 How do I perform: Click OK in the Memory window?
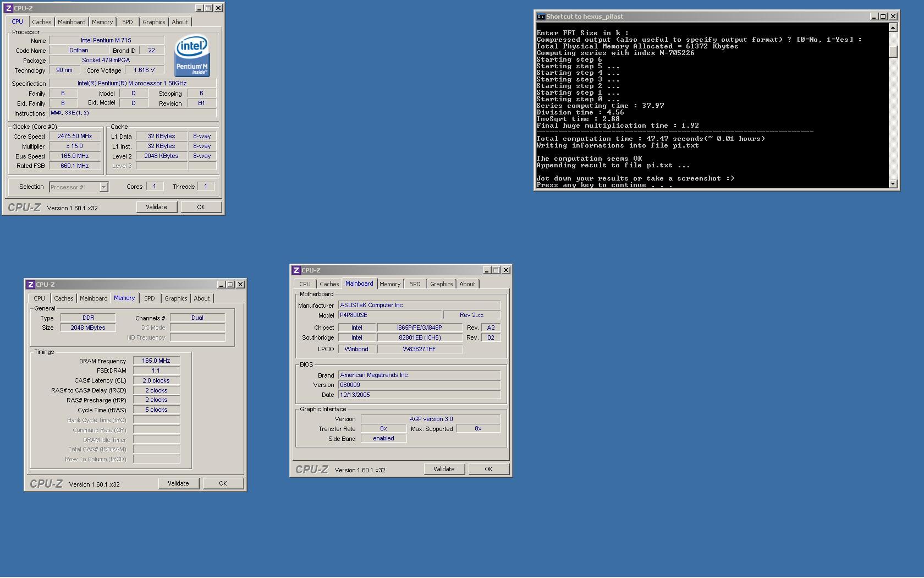pos(223,483)
